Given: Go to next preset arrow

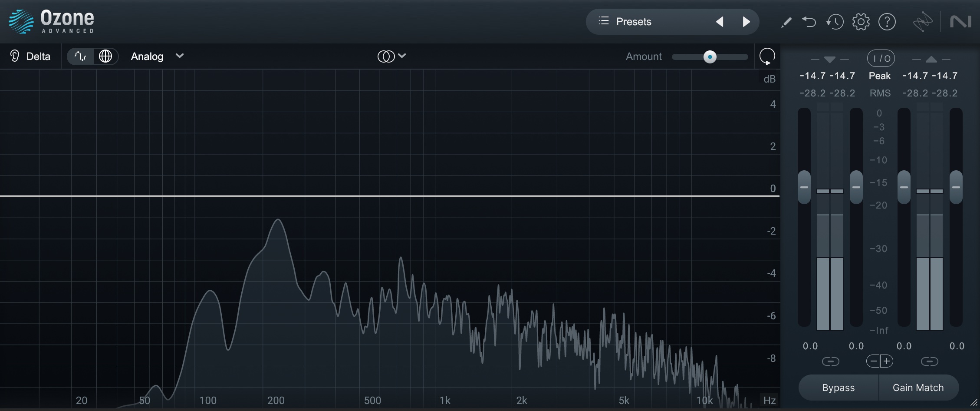Looking at the screenshot, I should tap(746, 22).
